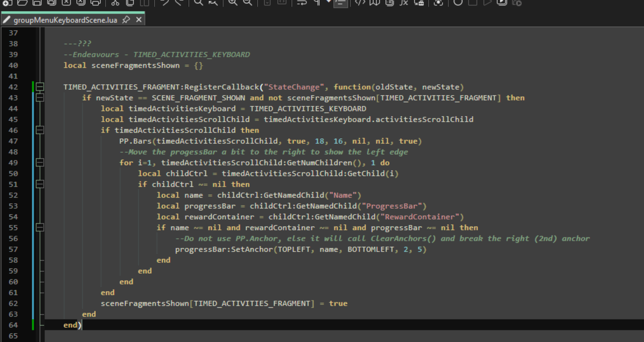The image size is (644, 342).
Task: Zoom in on the editor text
Action: click(x=233, y=2)
